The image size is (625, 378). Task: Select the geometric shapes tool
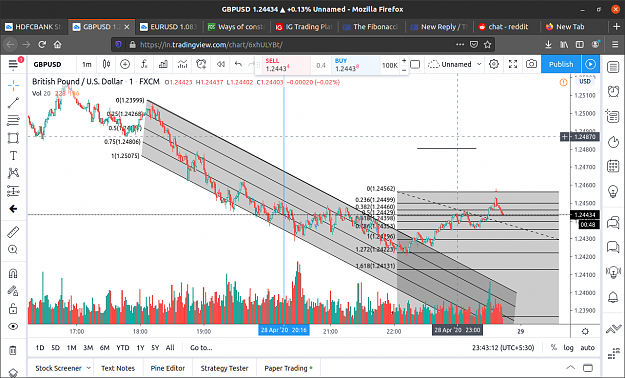click(13, 138)
